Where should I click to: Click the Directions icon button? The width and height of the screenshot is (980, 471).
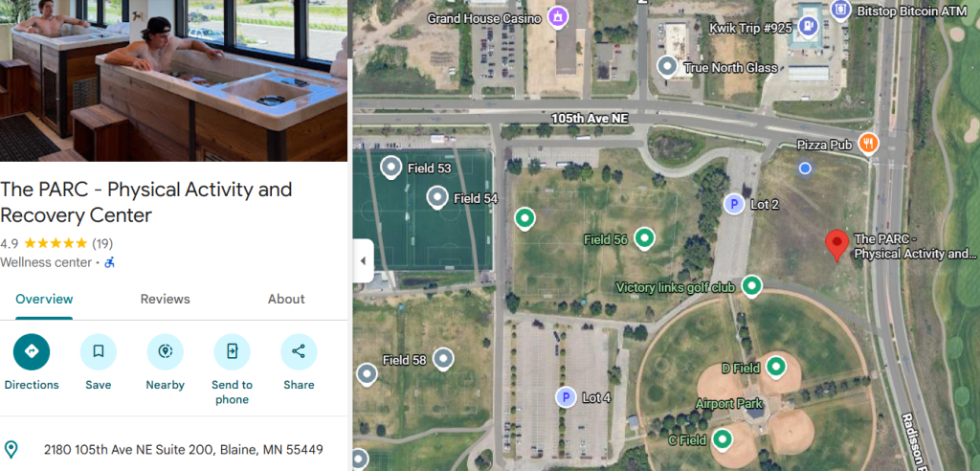32,352
